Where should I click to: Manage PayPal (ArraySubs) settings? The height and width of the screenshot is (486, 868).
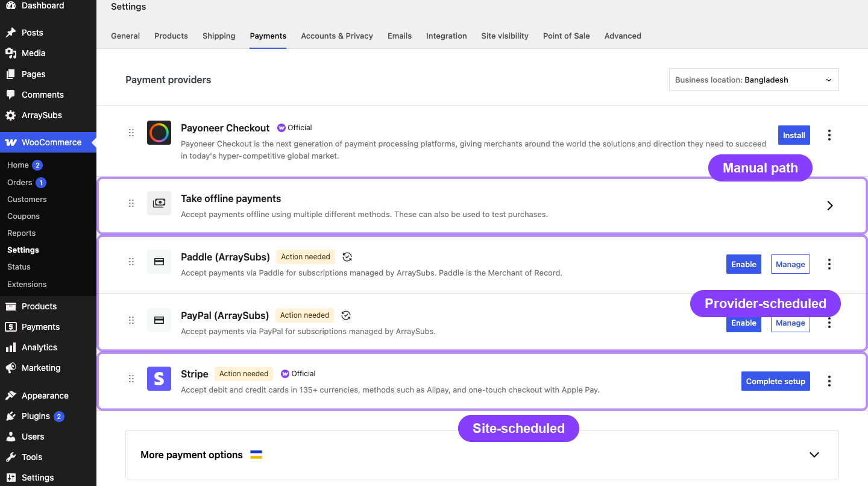pos(790,323)
